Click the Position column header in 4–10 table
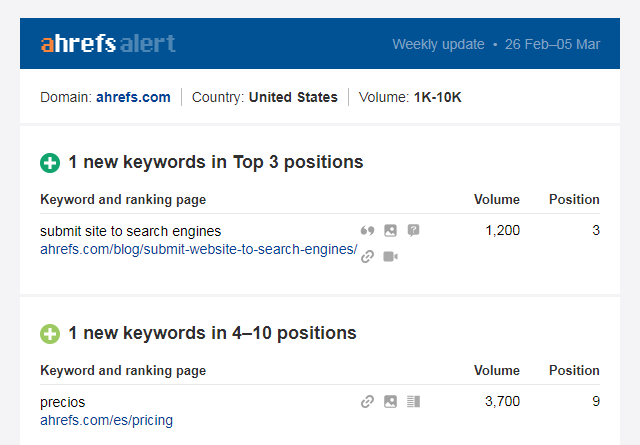 [x=574, y=370]
